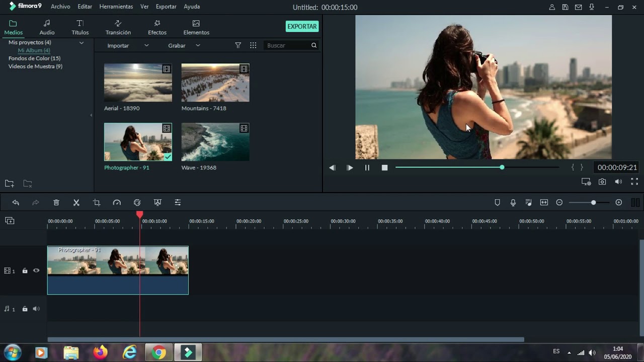The height and width of the screenshot is (362, 644).
Task: Open preview quality and display settings icon
Action: (x=586, y=182)
